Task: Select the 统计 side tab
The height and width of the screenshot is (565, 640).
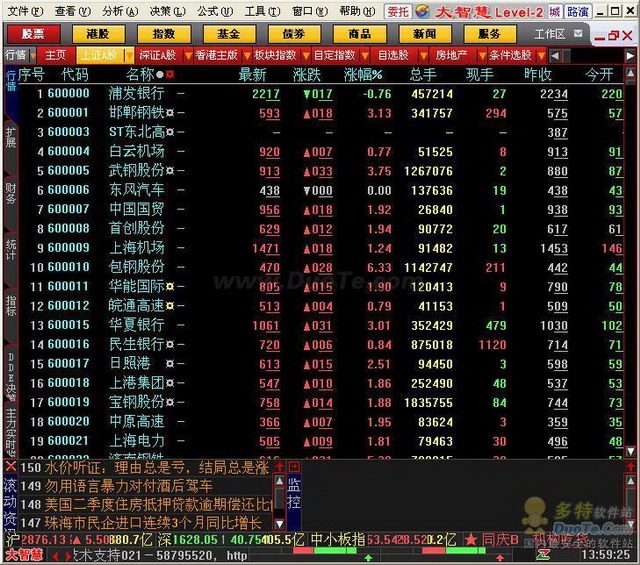Action: click(x=10, y=249)
